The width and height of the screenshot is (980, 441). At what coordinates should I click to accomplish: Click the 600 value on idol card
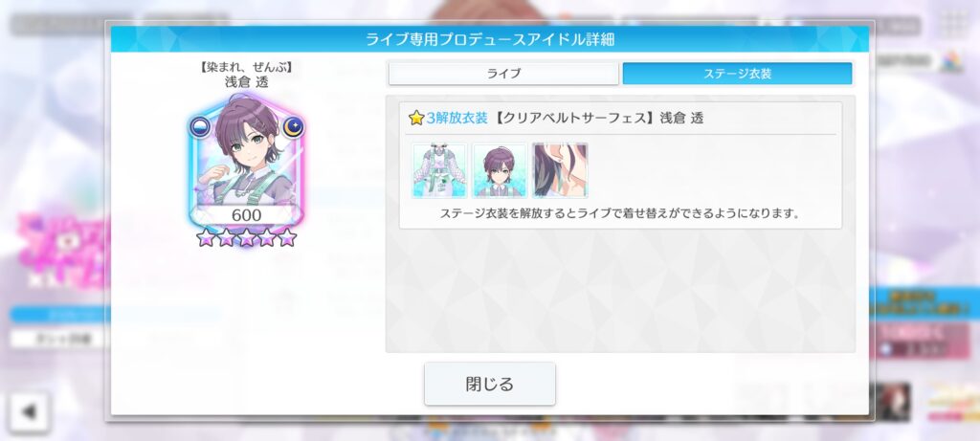point(246,215)
